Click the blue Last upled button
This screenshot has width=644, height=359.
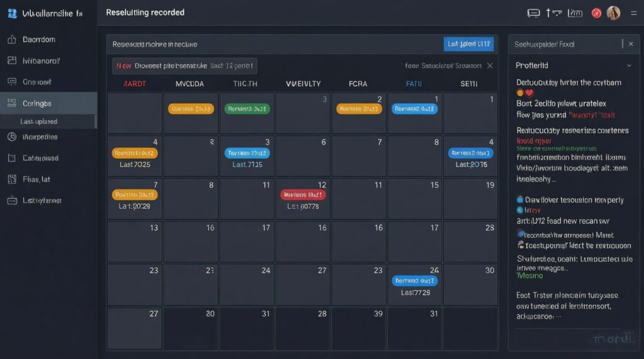coord(469,44)
